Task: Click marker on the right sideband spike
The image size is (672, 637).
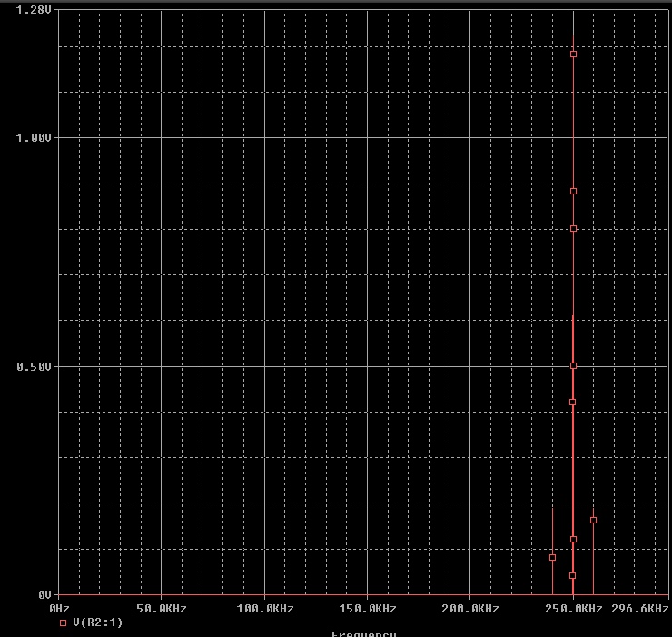Action: pos(593,521)
